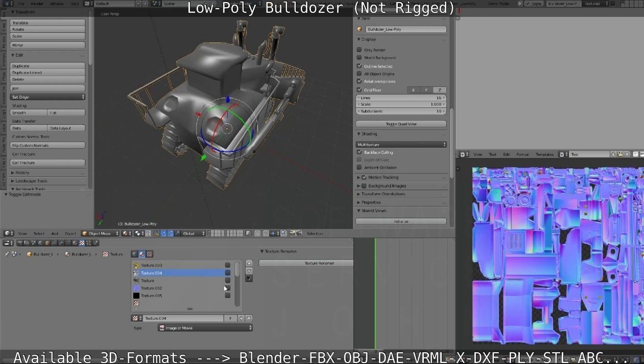644x364 pixels.
Task: Select the material texture context button
Action: tap(142, 254)
